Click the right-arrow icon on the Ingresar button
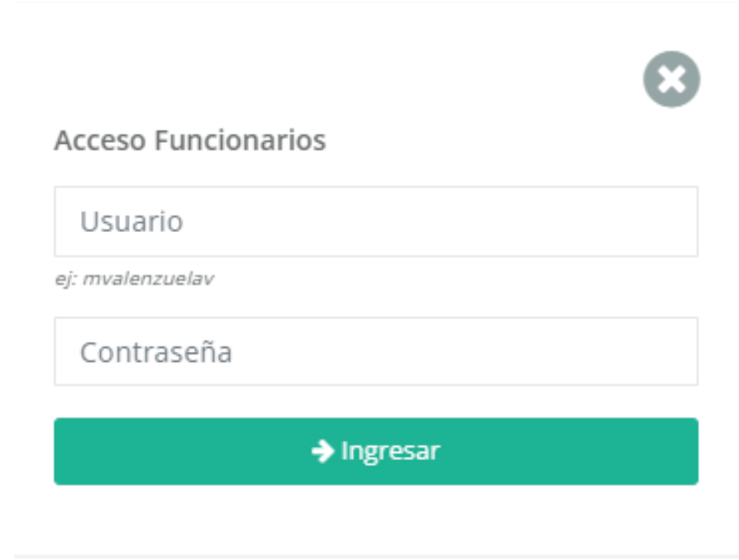This screenshot has height=560, width=739. point(323,451)
